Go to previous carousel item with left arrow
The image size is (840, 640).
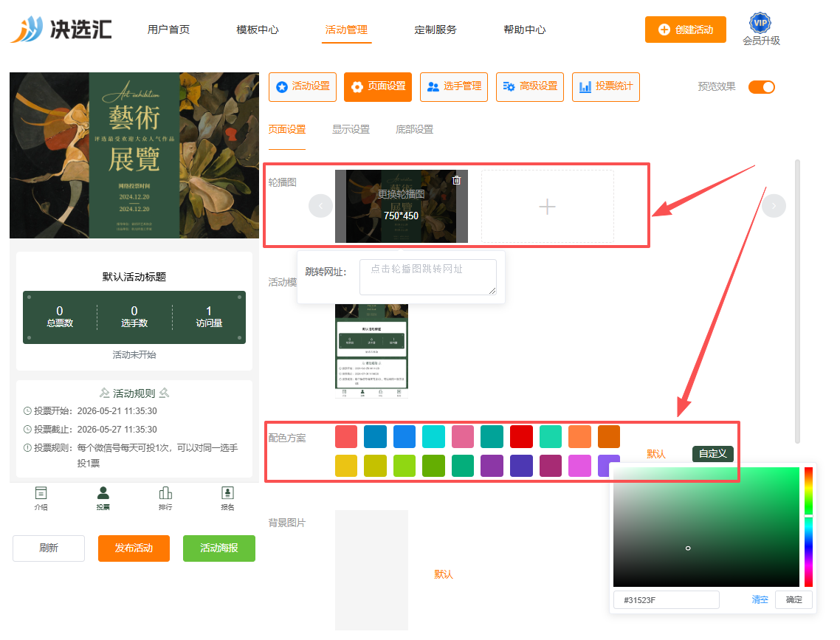(320, 206)
